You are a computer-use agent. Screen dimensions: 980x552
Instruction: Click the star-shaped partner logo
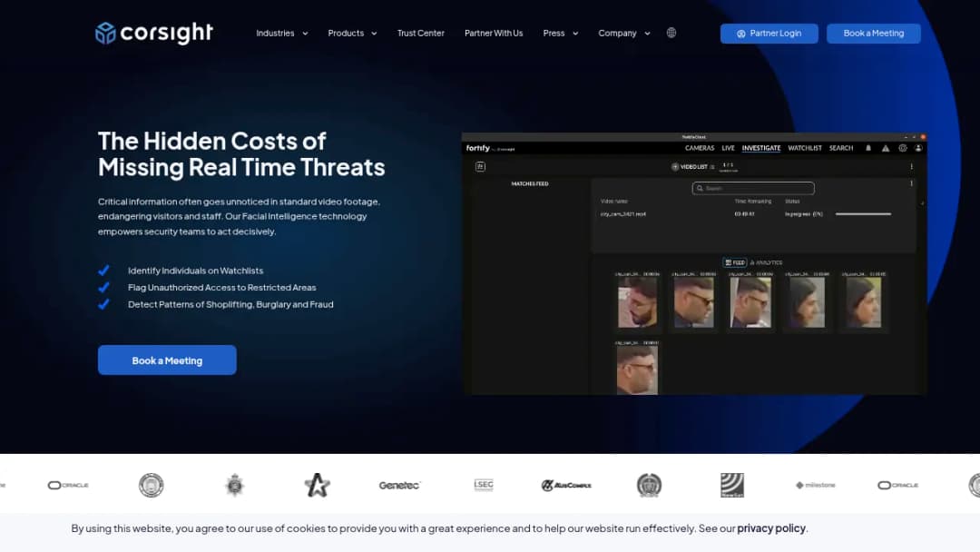coord(317,485)
